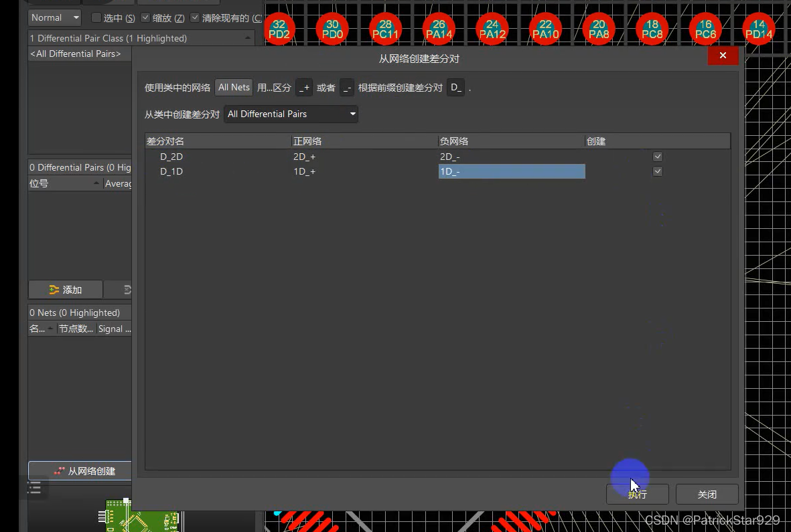Sort by the 正网络 column header

(x=364, y=141)
